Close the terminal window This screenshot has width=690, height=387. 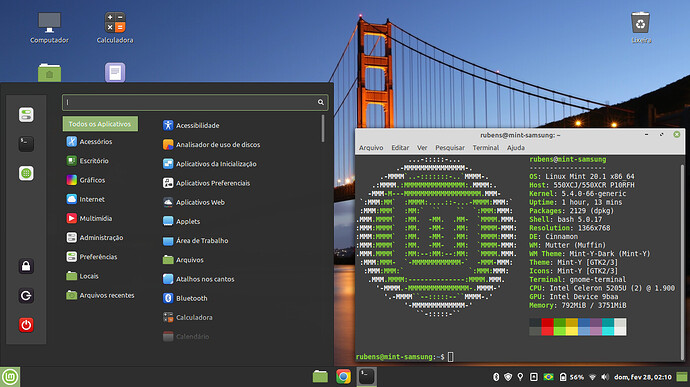pos(677,134)
